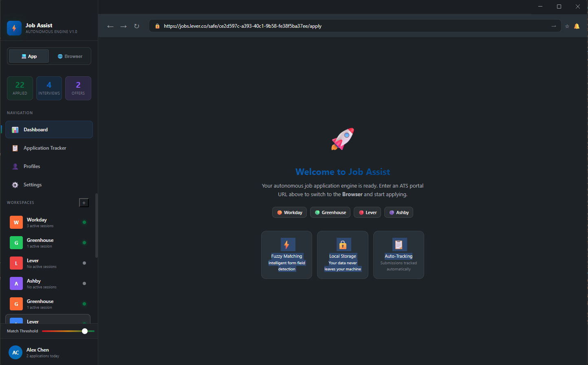Click the 2 Offers stat card
This screenshot has height=365, width=588.
[x=78, y=88]
